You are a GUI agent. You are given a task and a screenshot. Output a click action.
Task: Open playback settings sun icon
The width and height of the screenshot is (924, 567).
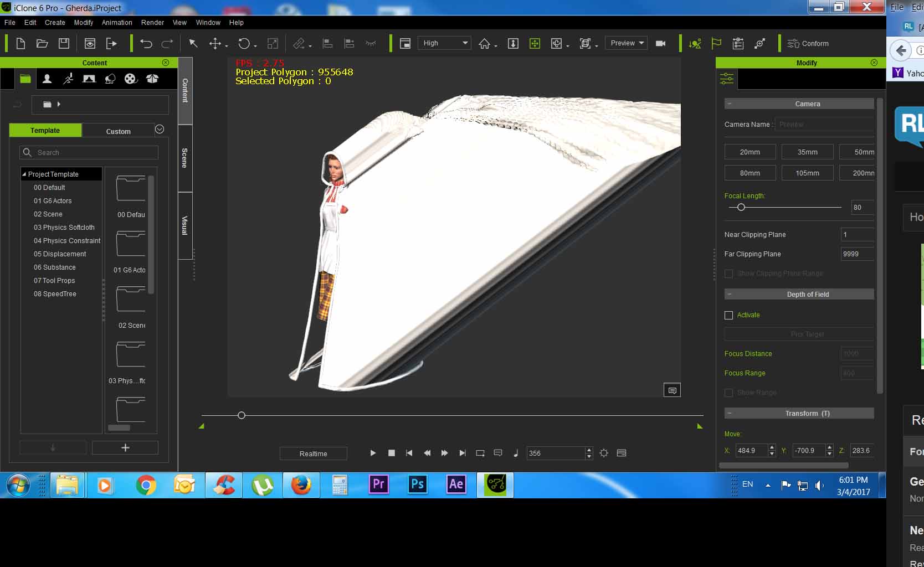[x=604, y=453]
